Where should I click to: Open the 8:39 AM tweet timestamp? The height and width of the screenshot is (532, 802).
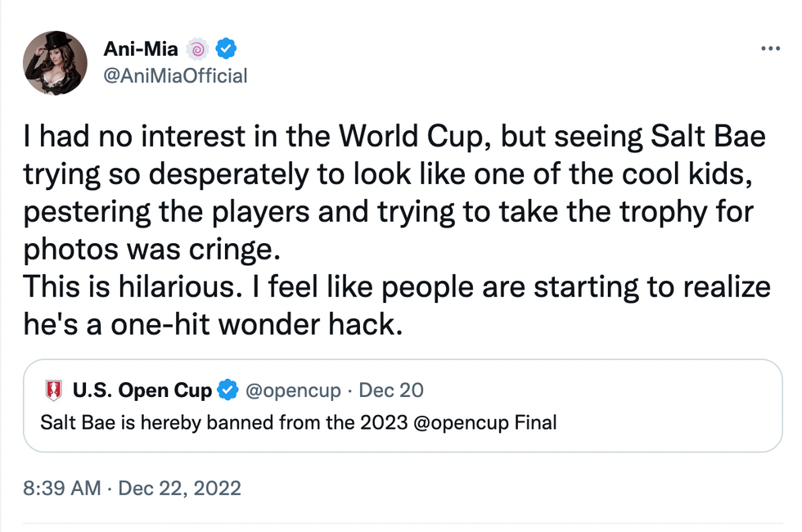point(62,489)
